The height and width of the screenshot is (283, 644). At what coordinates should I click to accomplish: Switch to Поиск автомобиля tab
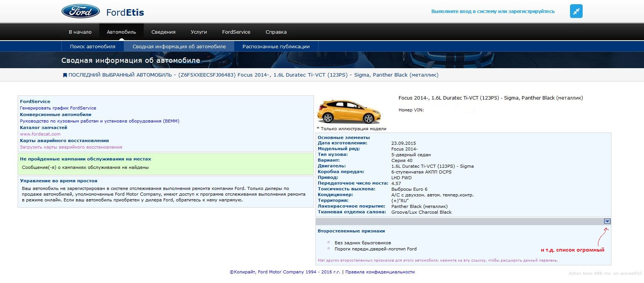[x=93, y=47]
